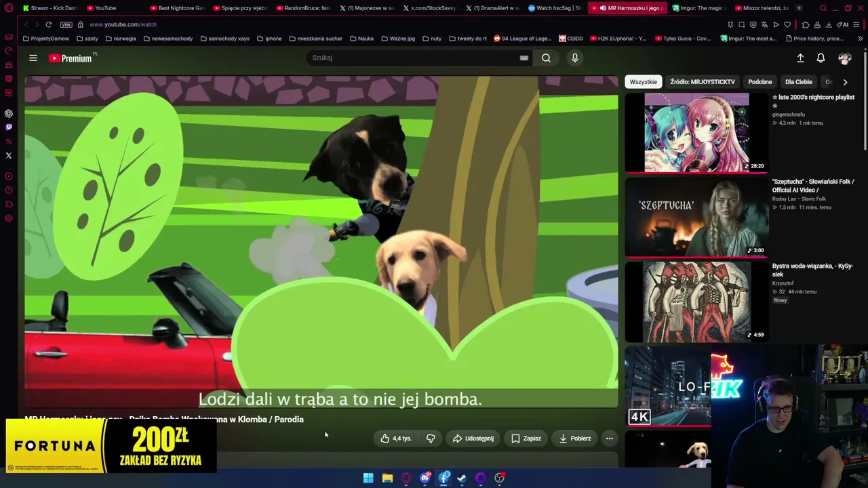Switch to the Watch hsc5ag tab

tap(555, 8)
